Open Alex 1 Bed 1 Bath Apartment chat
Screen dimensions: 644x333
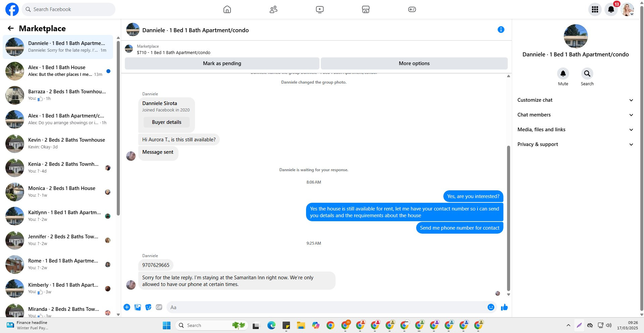pos(58,120)
